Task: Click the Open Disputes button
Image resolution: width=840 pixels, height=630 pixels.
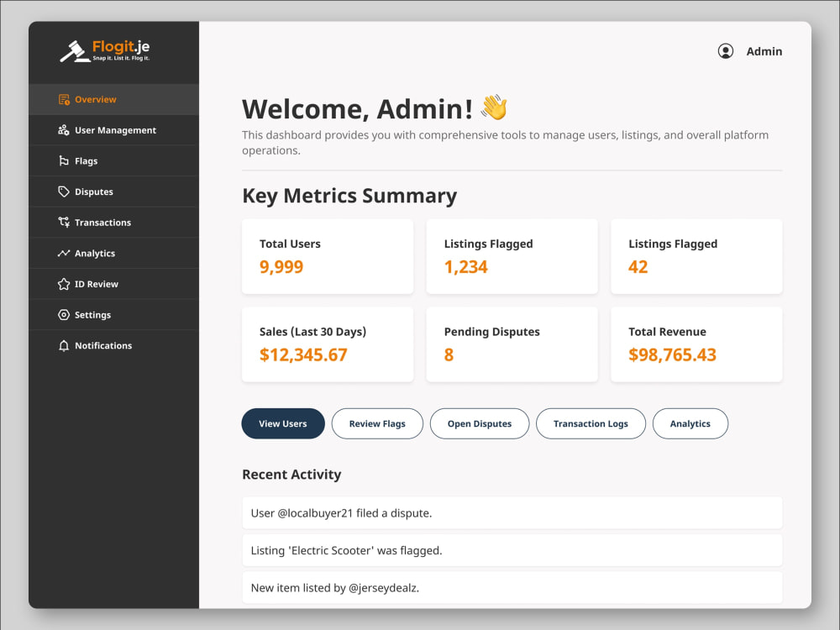Action: [x=480, y=423]
